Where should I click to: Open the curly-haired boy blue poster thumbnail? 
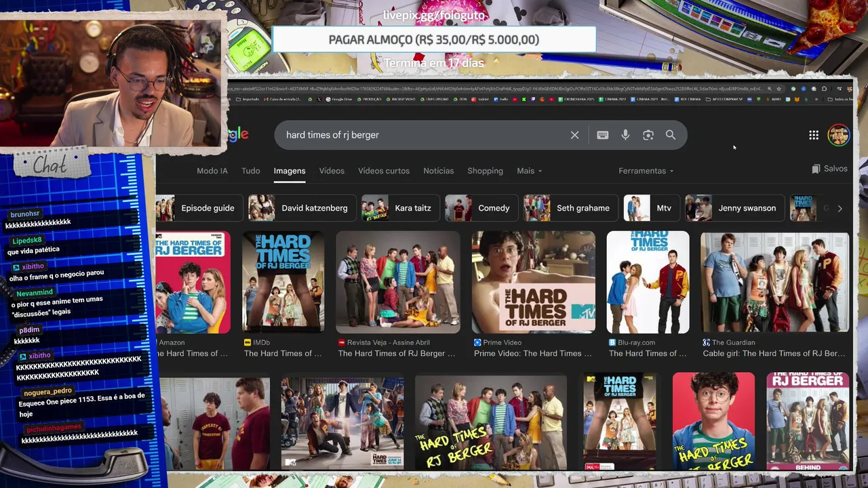tap(713, 421)
